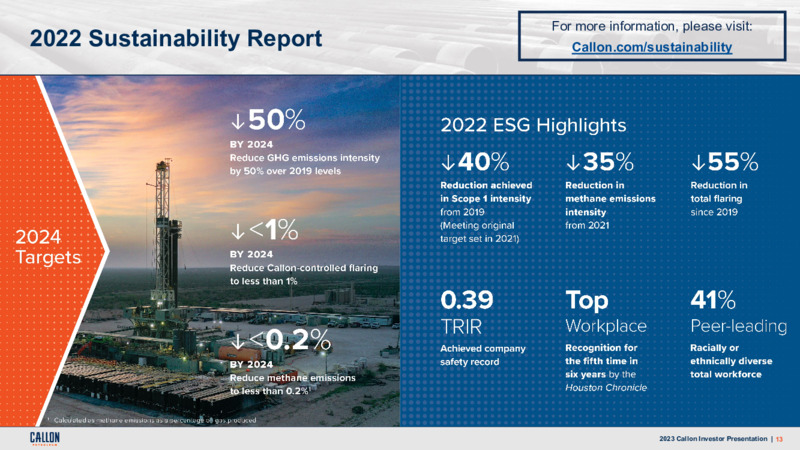The image size is (800, 450).
Task: Click the '2024 Targets' orange arrow label
Action: [x=48, y=247]
